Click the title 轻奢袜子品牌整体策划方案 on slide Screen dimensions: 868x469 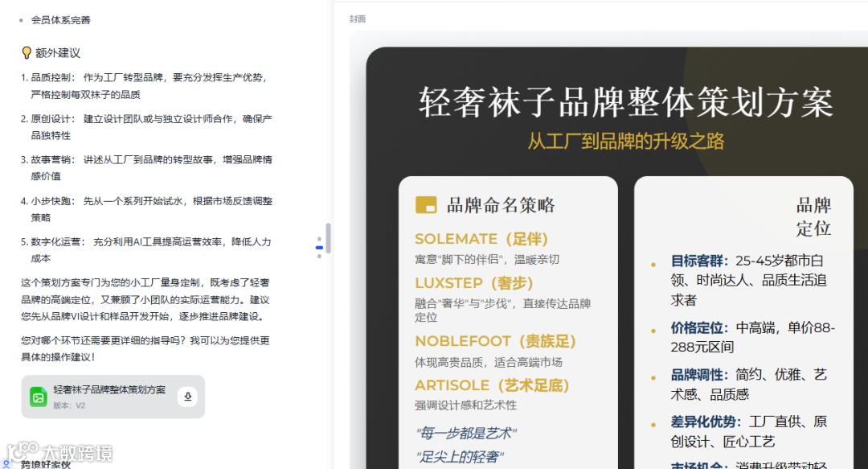pyautogui.click(x=626, y=102)
